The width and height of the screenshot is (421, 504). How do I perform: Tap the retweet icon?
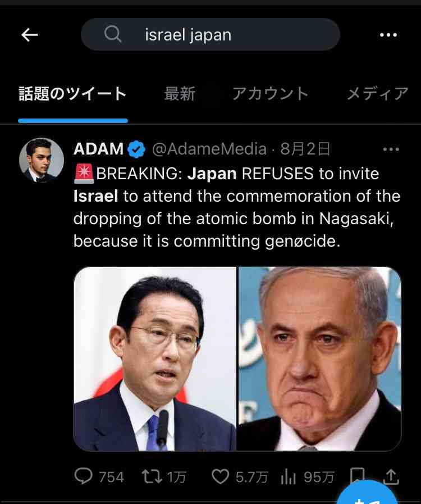point(152,476)
